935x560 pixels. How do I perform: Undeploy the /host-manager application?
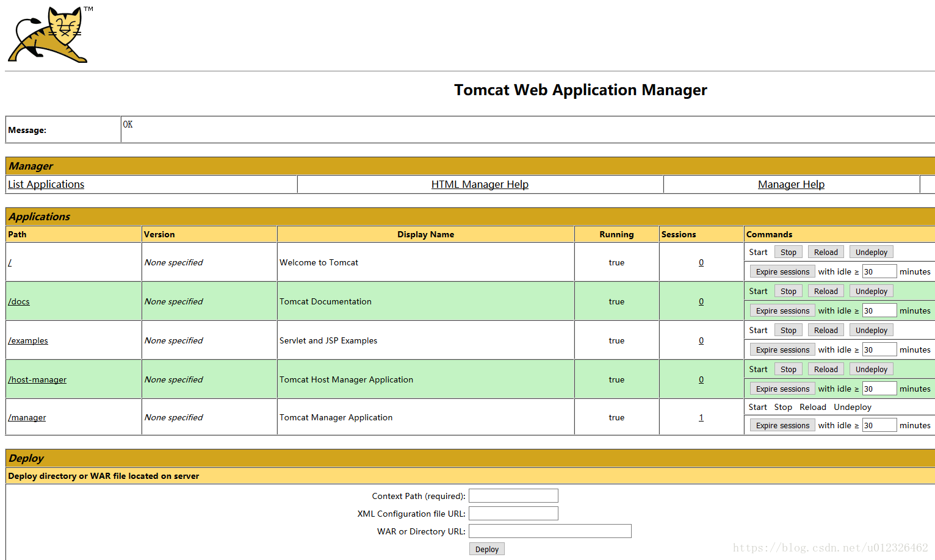pyautogui.click(x=872, y=369)
